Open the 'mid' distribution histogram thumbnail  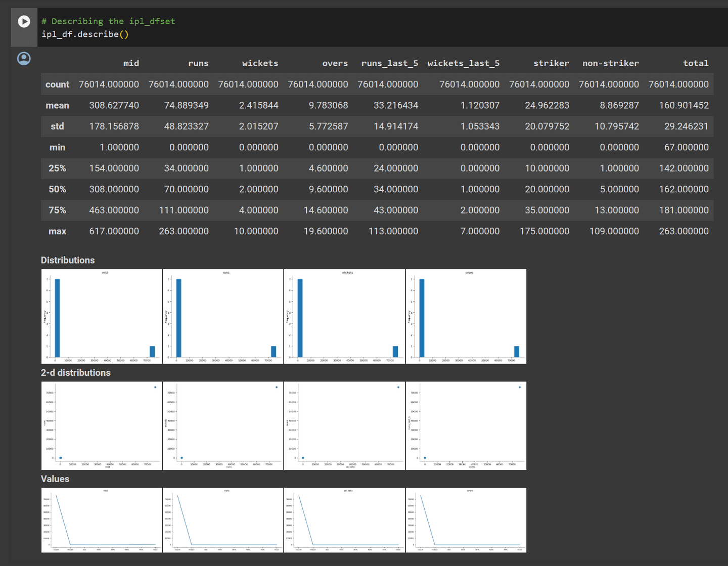(x=102, y=316)
